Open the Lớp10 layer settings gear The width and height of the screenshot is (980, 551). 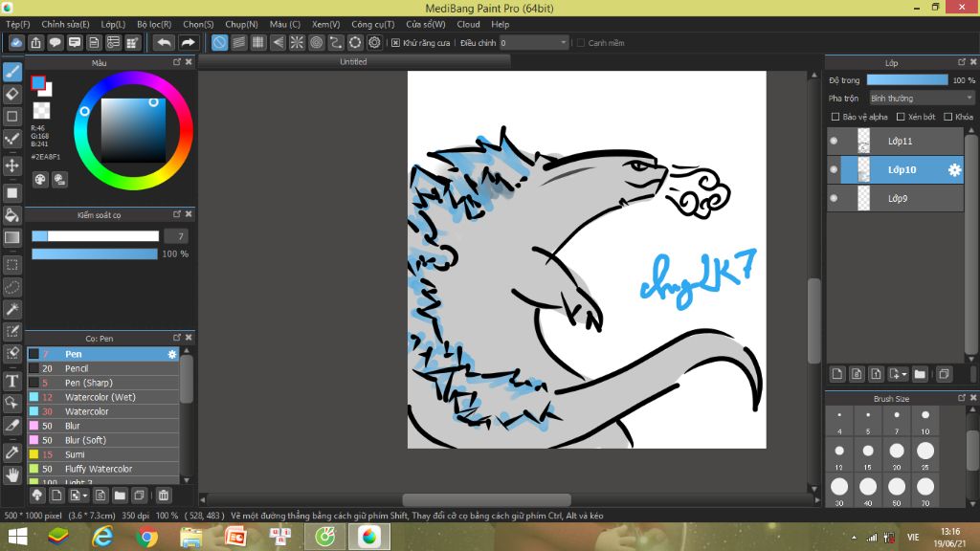click(954, 170)
